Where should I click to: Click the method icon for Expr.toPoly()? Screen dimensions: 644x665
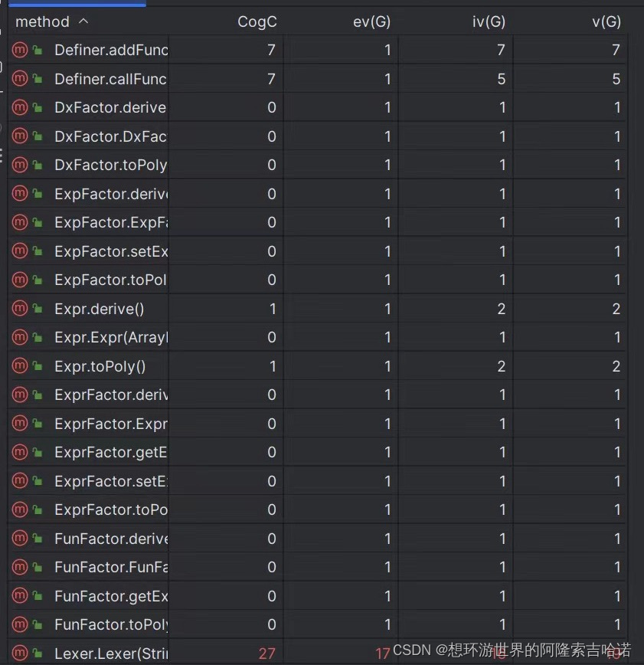[19, 366]
